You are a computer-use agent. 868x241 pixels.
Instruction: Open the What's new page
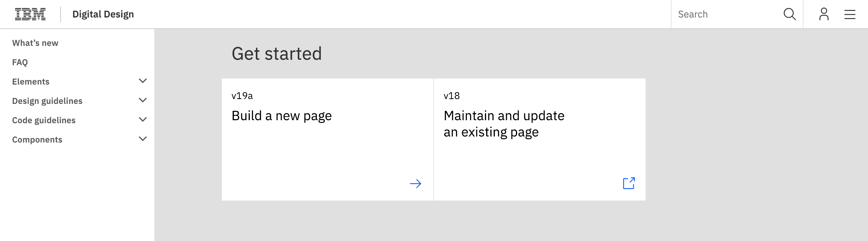[35, 43]
